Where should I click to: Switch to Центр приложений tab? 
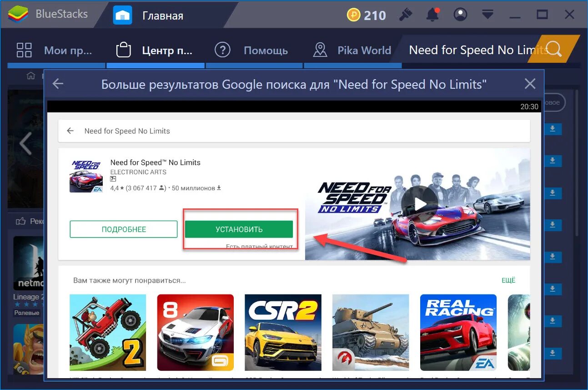[155, 50]
